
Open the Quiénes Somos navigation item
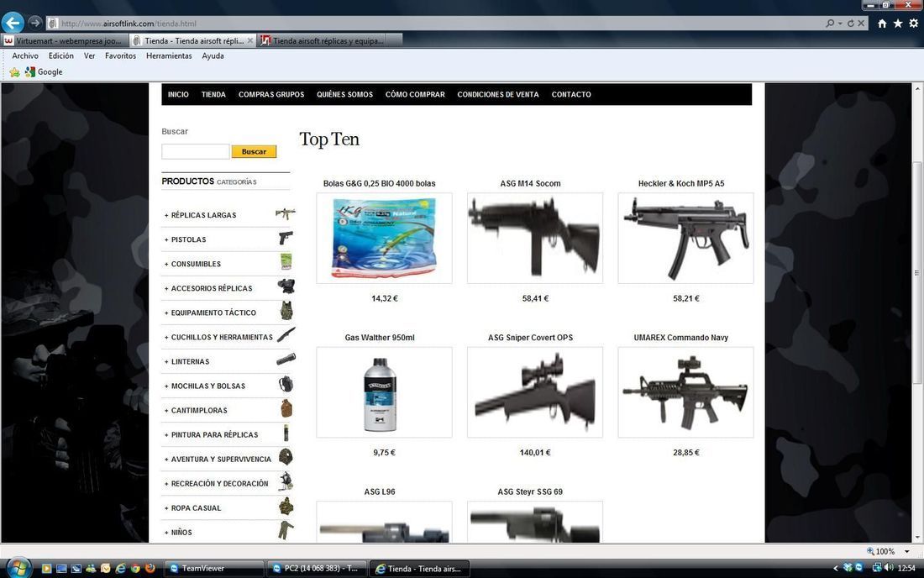coord(344,94)
